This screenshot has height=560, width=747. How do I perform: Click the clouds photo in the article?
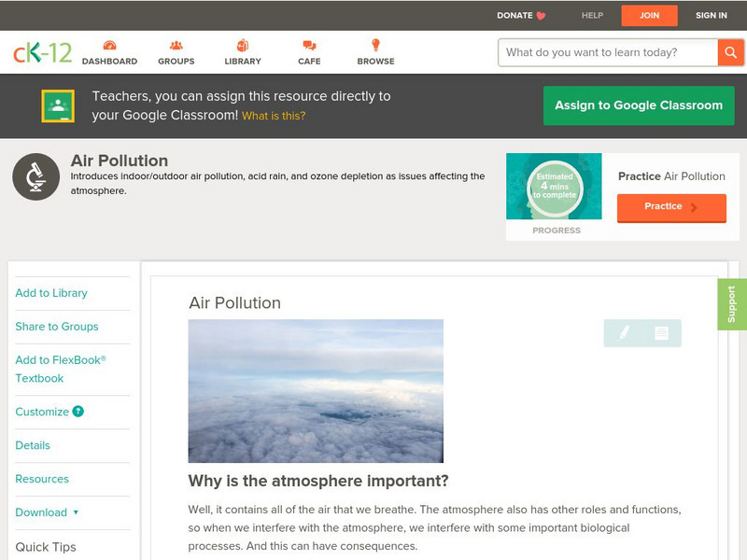point(316,391)
